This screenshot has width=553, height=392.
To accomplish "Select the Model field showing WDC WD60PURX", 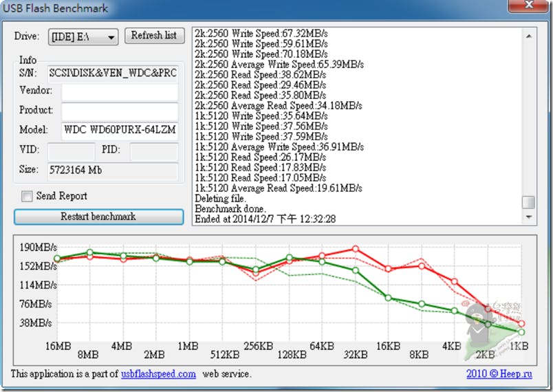I will (119, 129).
